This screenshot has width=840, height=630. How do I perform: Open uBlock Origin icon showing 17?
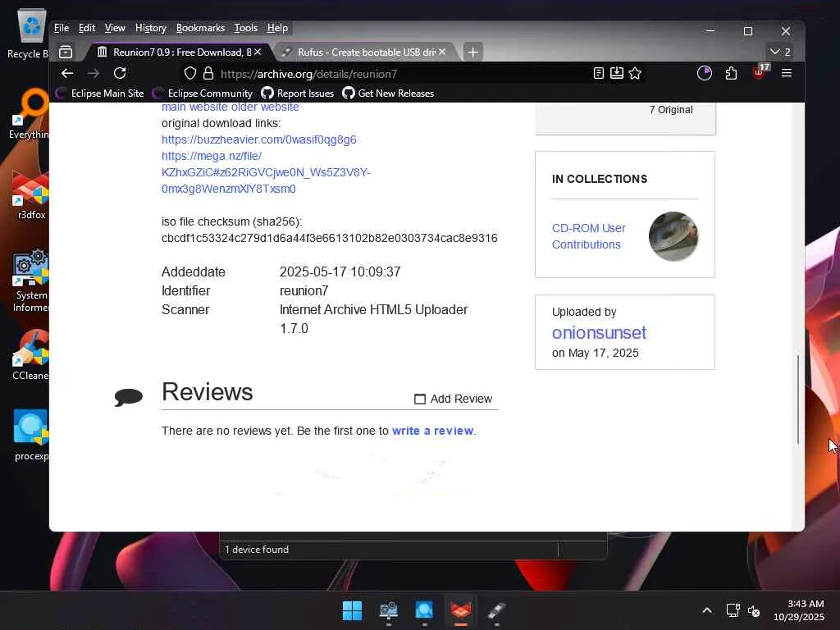point(760,72)
